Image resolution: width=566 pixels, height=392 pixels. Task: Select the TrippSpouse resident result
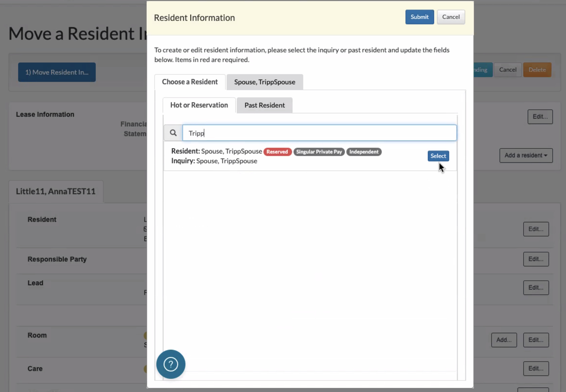[x=438, y=156]
